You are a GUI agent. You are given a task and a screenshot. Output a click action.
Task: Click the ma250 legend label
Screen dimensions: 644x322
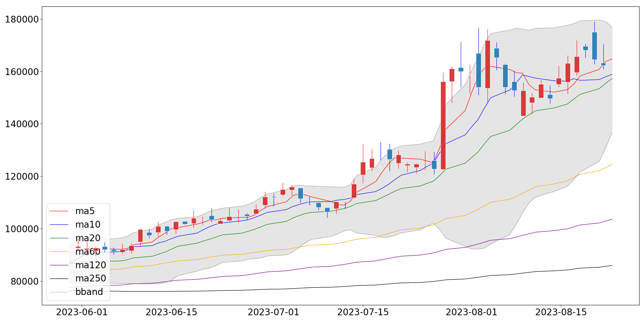coord(91,279)
